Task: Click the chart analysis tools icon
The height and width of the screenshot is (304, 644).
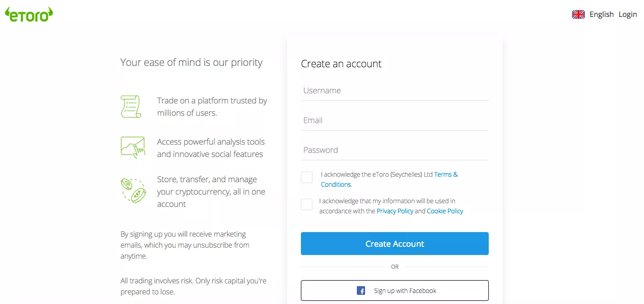Action: pyautogui.click(x=133, y=147)
